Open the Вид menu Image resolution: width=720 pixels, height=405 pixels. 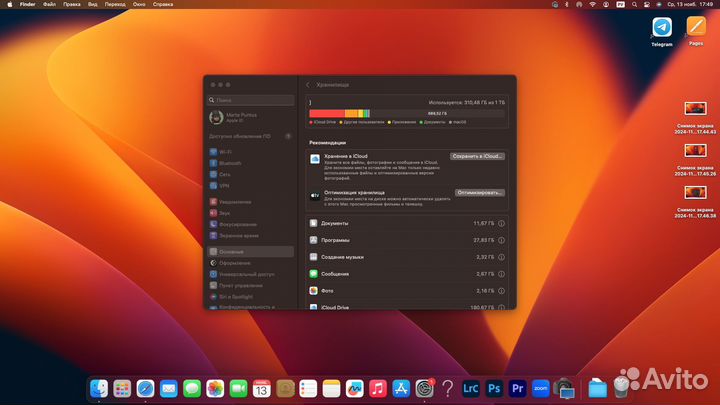click(x=92, y=4)
